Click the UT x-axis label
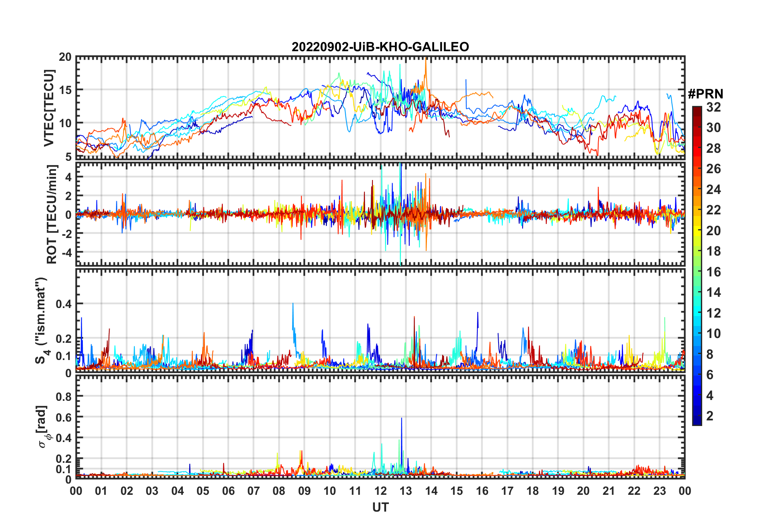This screenshot has height=532, width=761. coord(380,507)
